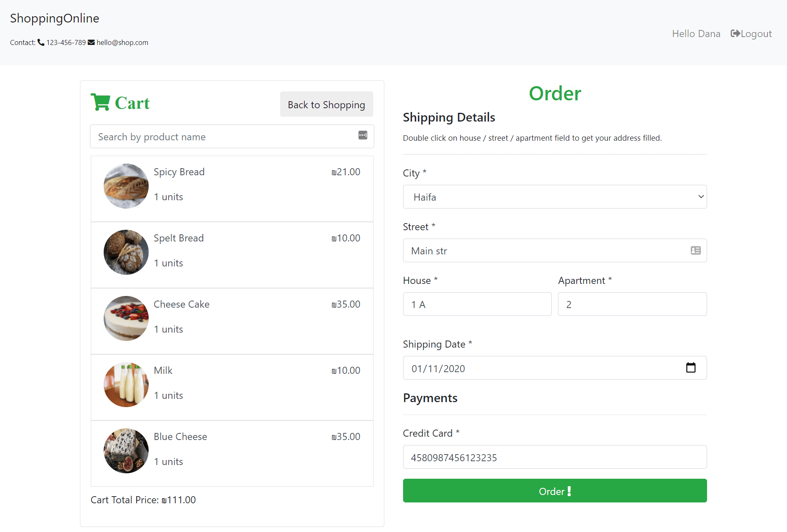Click the Logout arrow icon
The width and height of the screenshot is (787, 532).
735,33
